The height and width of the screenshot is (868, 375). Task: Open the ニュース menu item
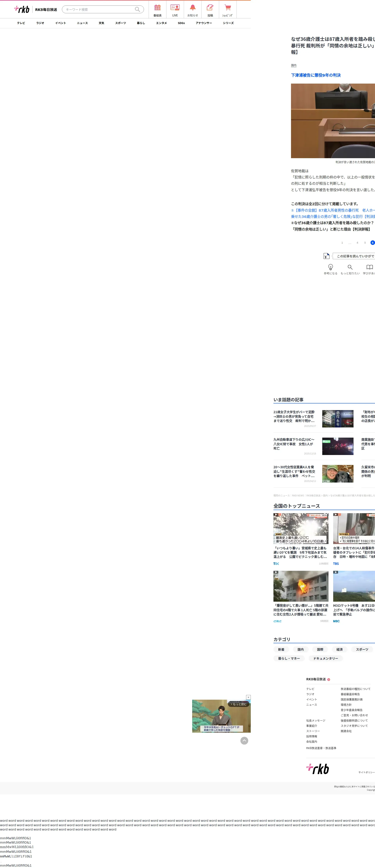pyautogui.click(x=82, y=23)
